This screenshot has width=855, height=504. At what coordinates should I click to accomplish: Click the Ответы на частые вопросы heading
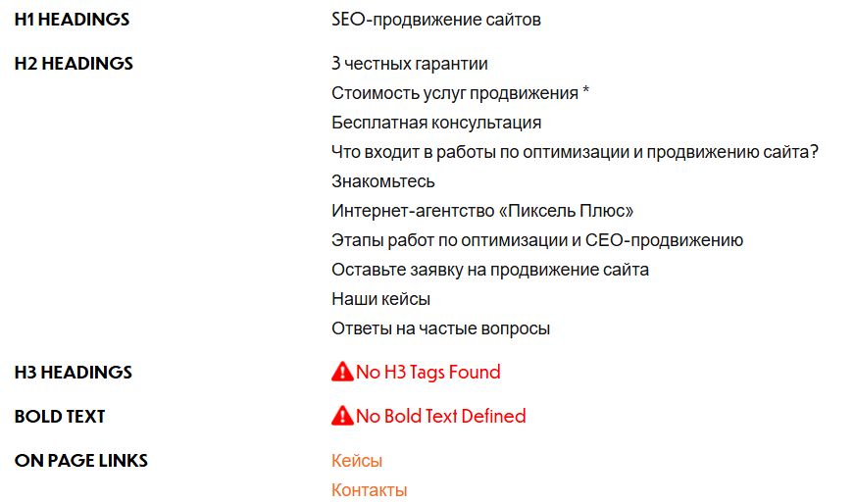(440, 328)
